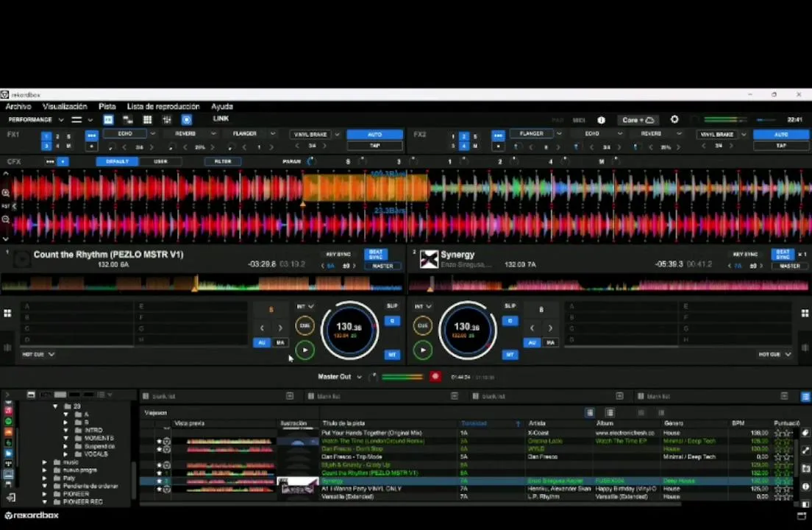Toggle deck 2 MT master tempo
Image resolution: width=812 pixels, height=530 pixels.
coord(510,355)
